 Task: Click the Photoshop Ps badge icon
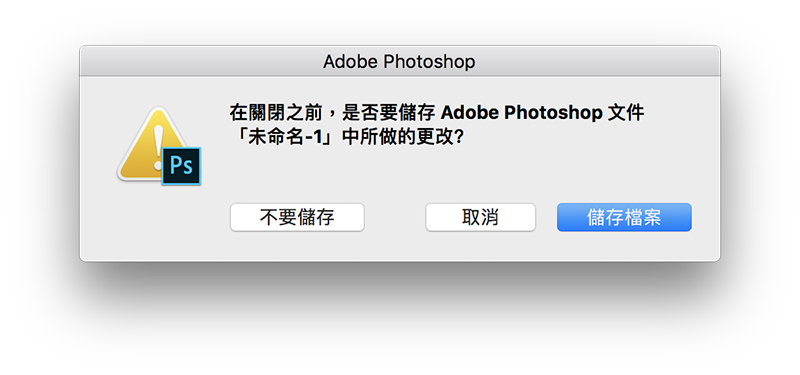182,166
